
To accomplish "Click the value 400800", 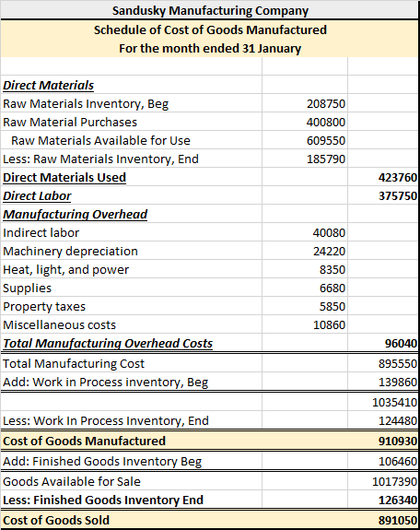I will click(x=326, y=122).
